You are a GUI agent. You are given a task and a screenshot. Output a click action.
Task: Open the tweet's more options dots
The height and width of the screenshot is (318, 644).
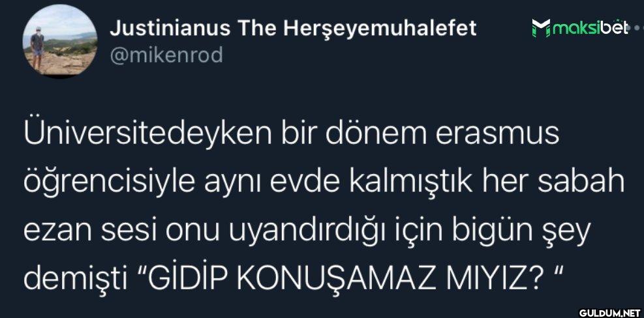pos(636,29)
